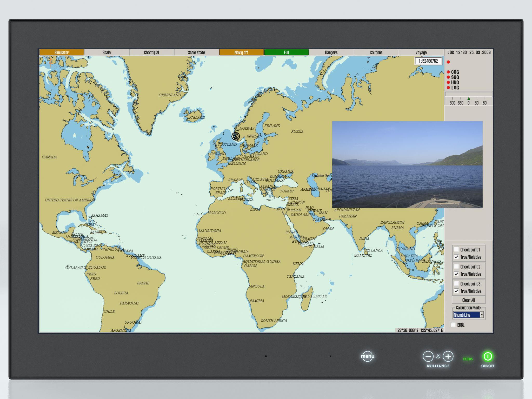Screen dimensions: 532x399
Task: Click the monitor menu button
Action: pos(368,356)
